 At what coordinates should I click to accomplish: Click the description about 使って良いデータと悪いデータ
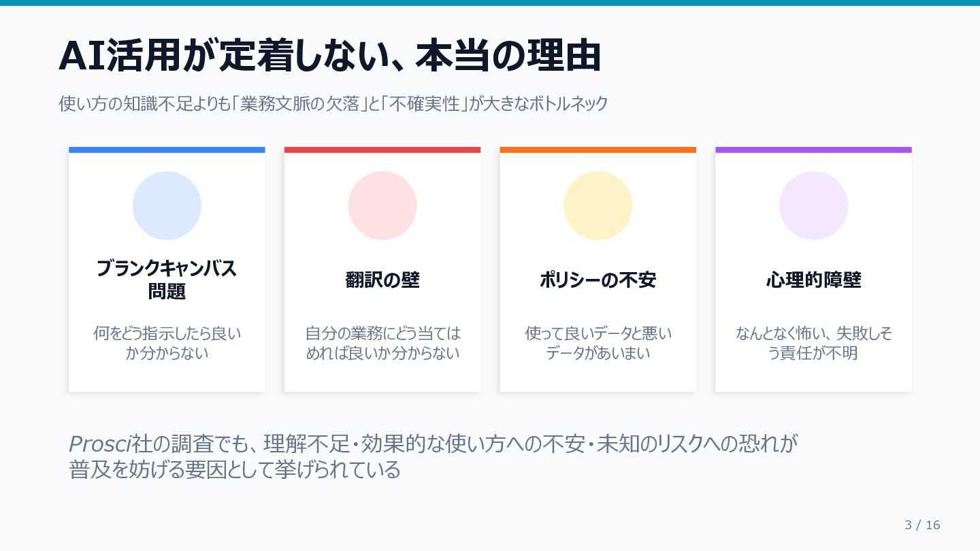[598, 344]
